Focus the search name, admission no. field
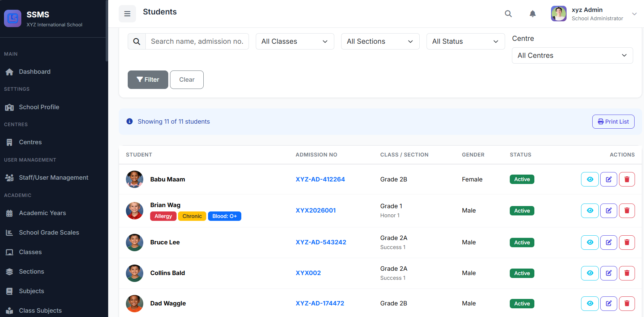This screenshot has height=317, width=644. point(197,42)
